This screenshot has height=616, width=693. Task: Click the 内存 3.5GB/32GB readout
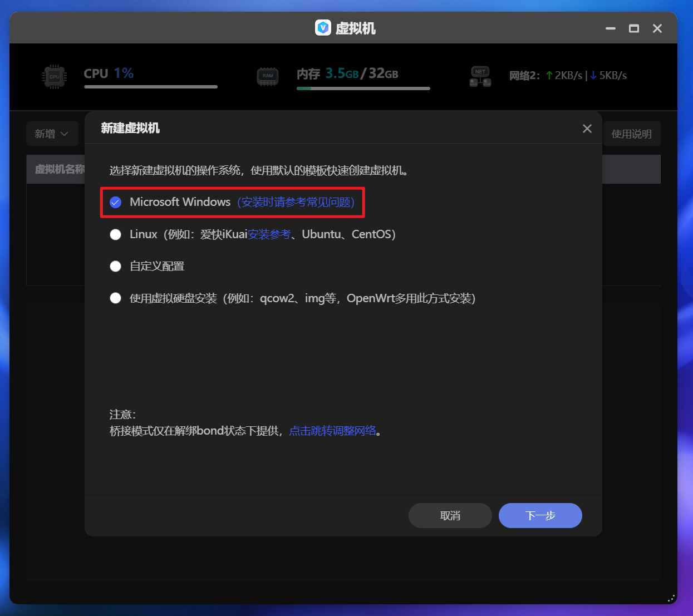[x=347, y=73]
